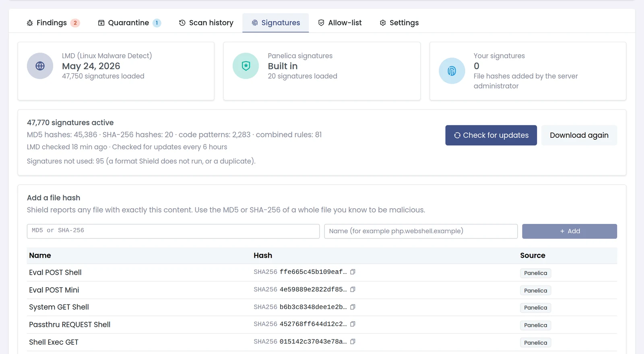644x354 pixels.
Task: Click the Source column header
Action: pos(533,255)
